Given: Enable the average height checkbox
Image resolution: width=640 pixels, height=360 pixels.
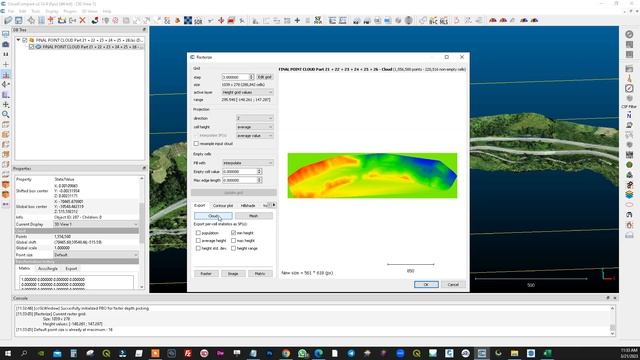Looking at the screenshot, I should (x=198, y=240).
